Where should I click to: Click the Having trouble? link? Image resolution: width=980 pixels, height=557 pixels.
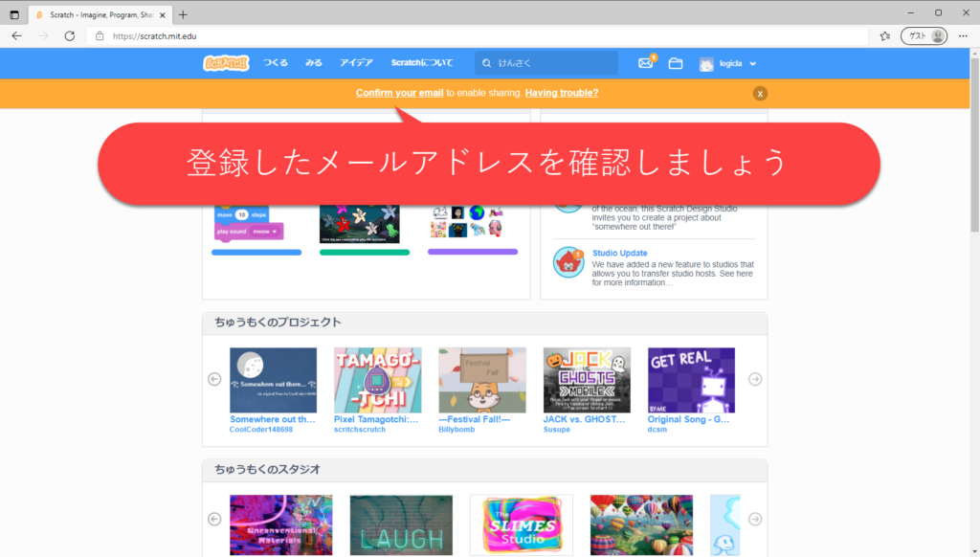tap(562, 93)
